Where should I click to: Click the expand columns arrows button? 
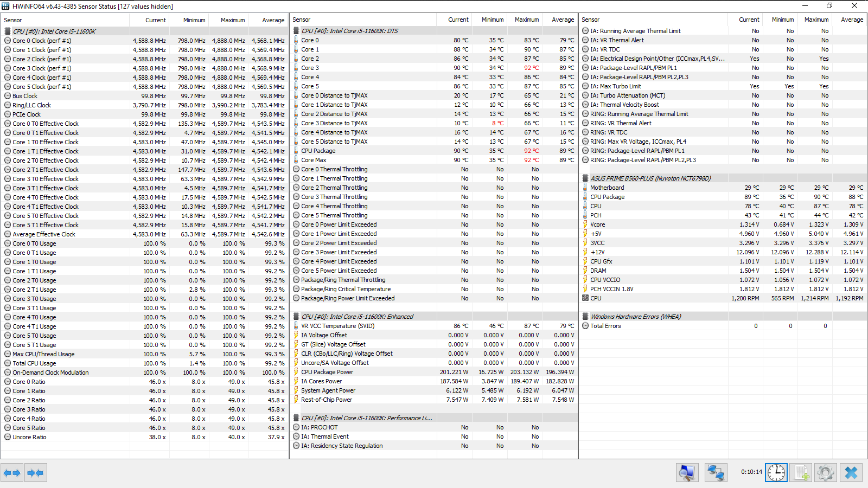pos(12,473)
